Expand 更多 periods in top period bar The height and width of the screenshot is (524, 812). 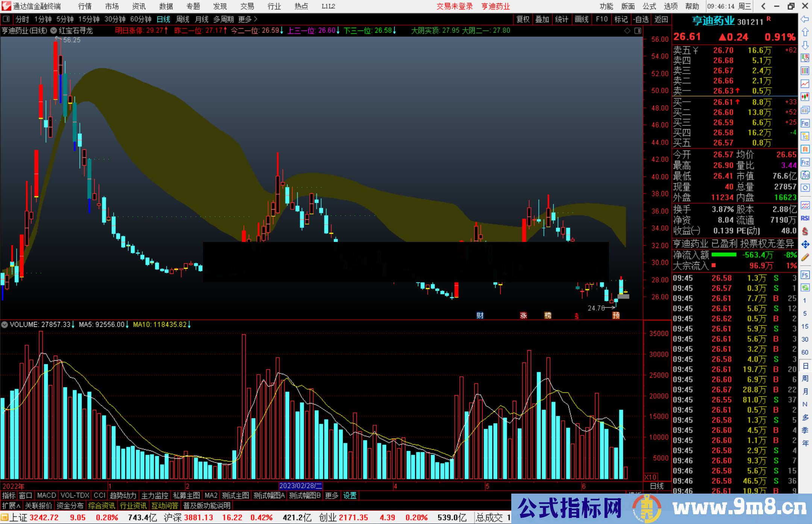248,19
